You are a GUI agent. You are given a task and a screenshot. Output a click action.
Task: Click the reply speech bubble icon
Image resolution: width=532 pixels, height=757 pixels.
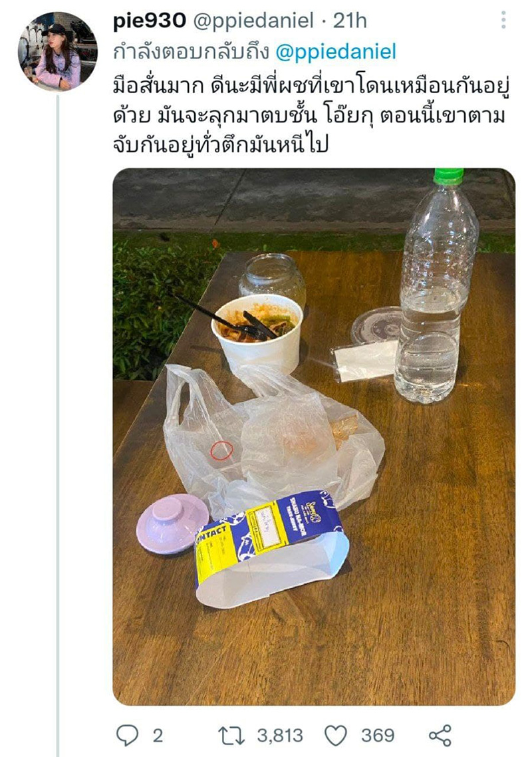[128, 735]
